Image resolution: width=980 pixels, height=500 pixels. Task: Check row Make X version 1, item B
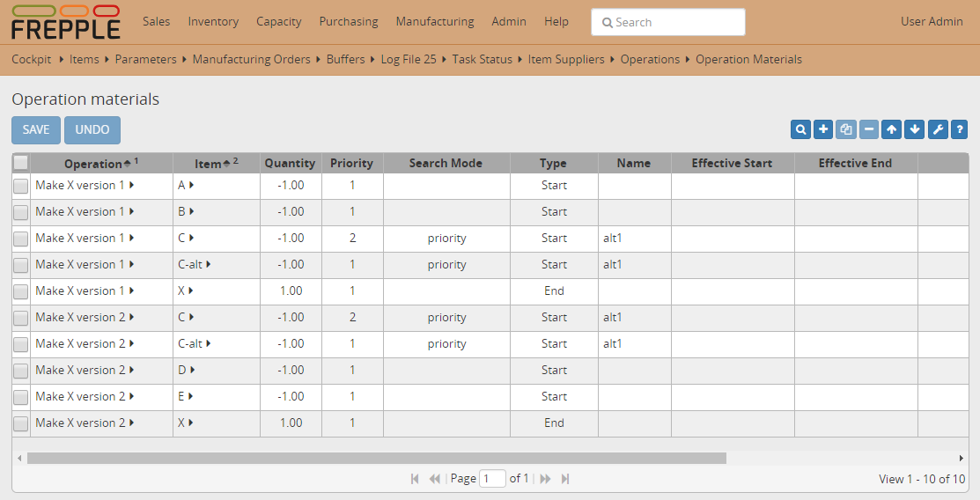pyautogui.click(x=20, y=212)
